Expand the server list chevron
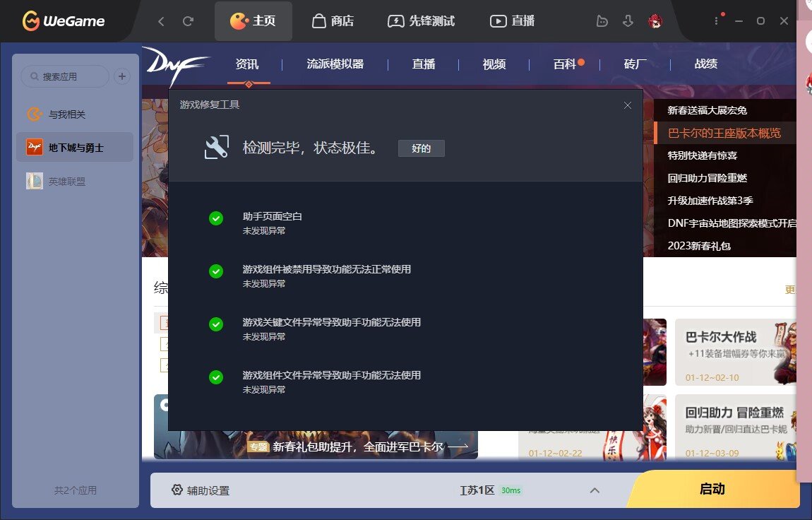 click(x=595, y=490)
